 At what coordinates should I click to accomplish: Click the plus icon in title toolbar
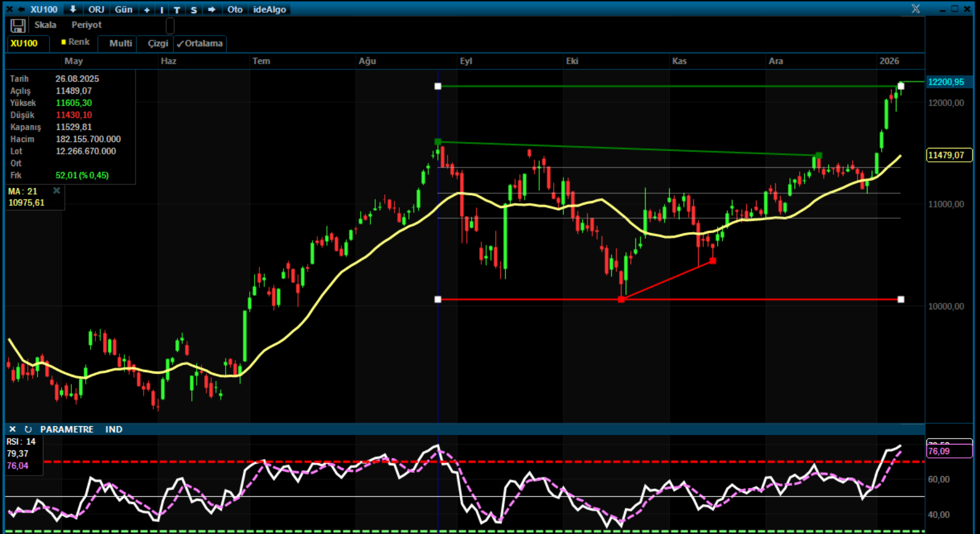point(147,10)
